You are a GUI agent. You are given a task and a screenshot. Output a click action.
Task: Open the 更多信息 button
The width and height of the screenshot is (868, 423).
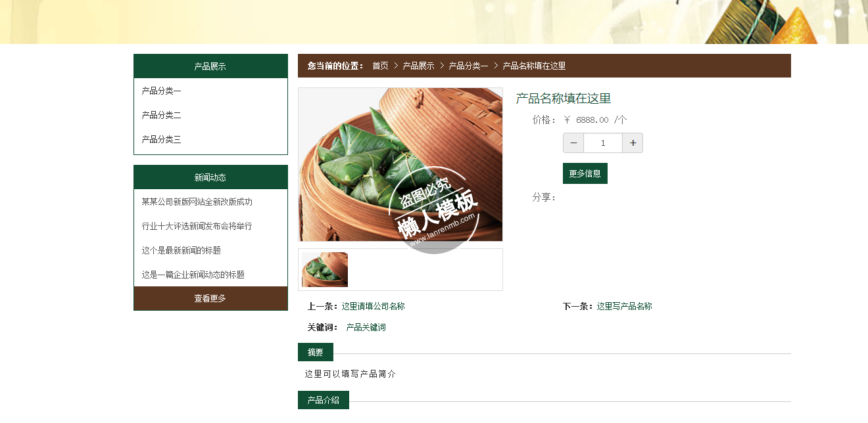(x=585, y=173)
